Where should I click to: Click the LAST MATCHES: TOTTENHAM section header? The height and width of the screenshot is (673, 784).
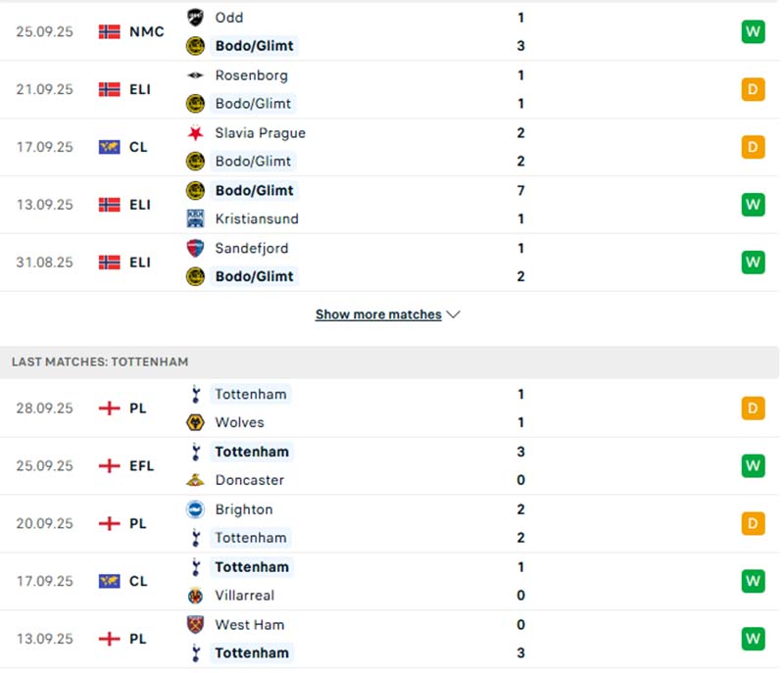[101, 361]
